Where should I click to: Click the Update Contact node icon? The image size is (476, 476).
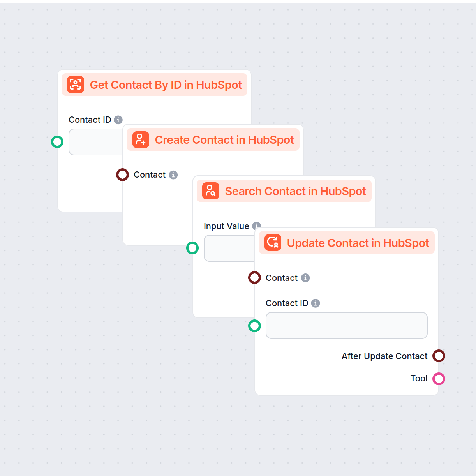point(272,242)
